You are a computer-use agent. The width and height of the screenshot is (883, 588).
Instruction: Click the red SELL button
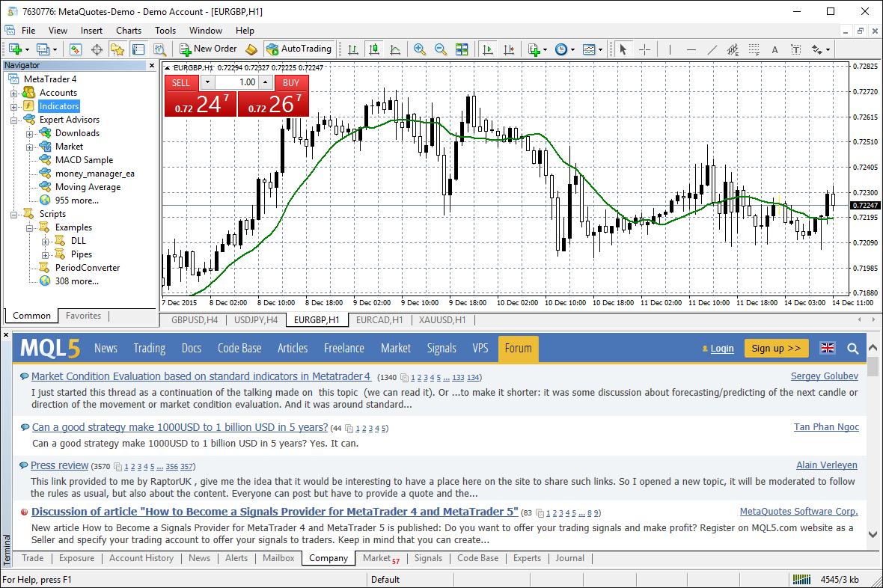click(182, 83)
